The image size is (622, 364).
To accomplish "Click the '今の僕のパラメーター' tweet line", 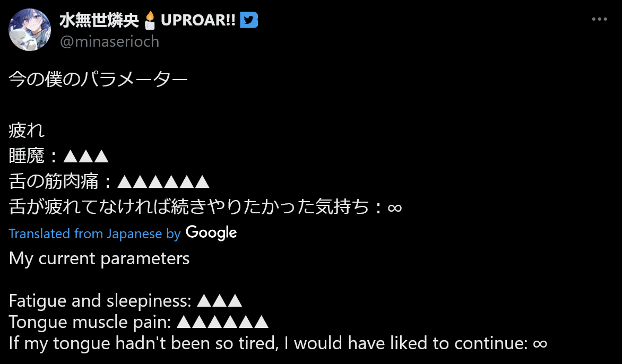I will (x=98, y=79).
